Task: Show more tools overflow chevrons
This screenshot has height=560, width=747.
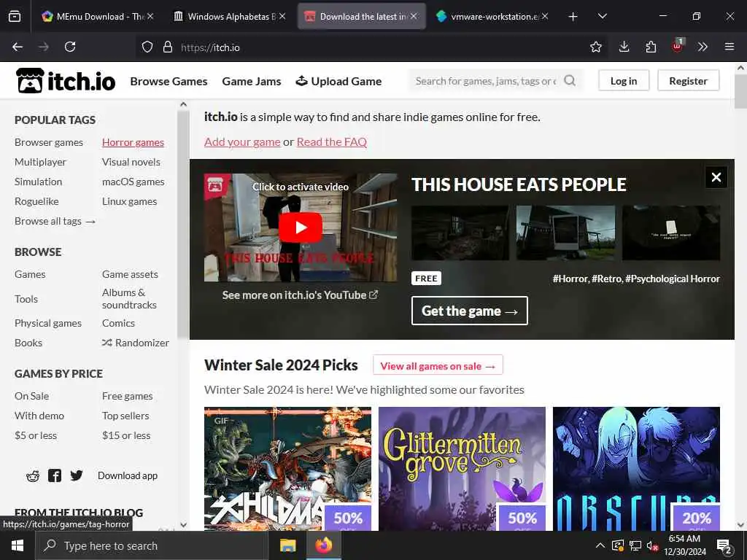Action: [x=703, y=47]
